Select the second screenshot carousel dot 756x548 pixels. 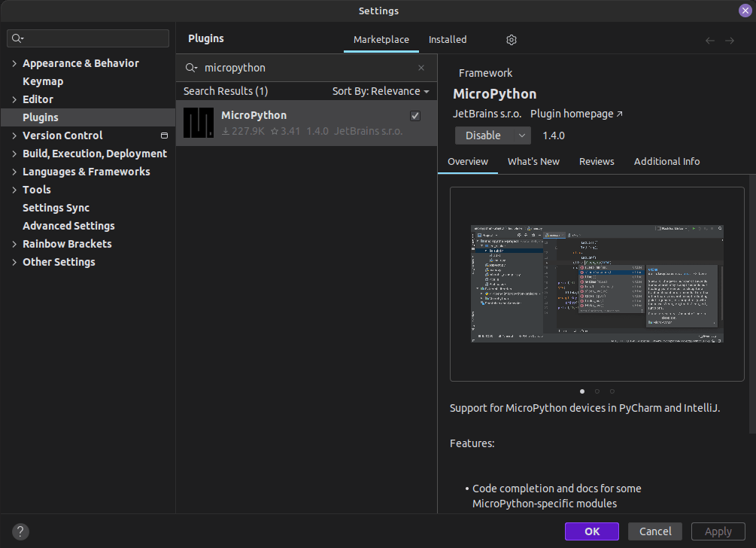coord(597,391)
